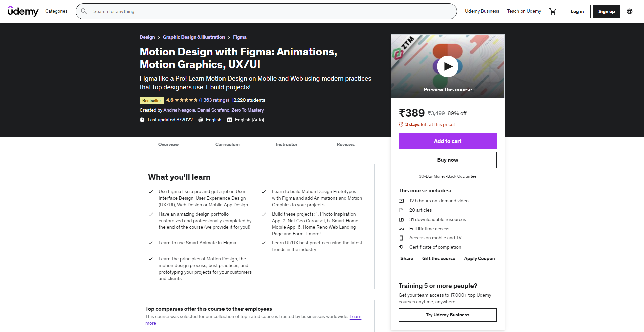Click Apply Coupon
644x332 pixels.
tap(480, 259)
